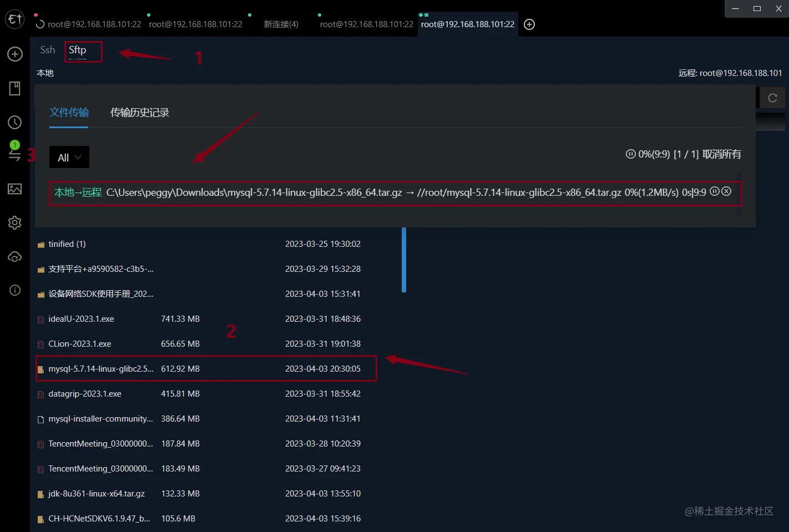This screenshot has height=532, width=789.
Task: Click the 本地→远程 transfer direction label
Action: tap(78, 192)
